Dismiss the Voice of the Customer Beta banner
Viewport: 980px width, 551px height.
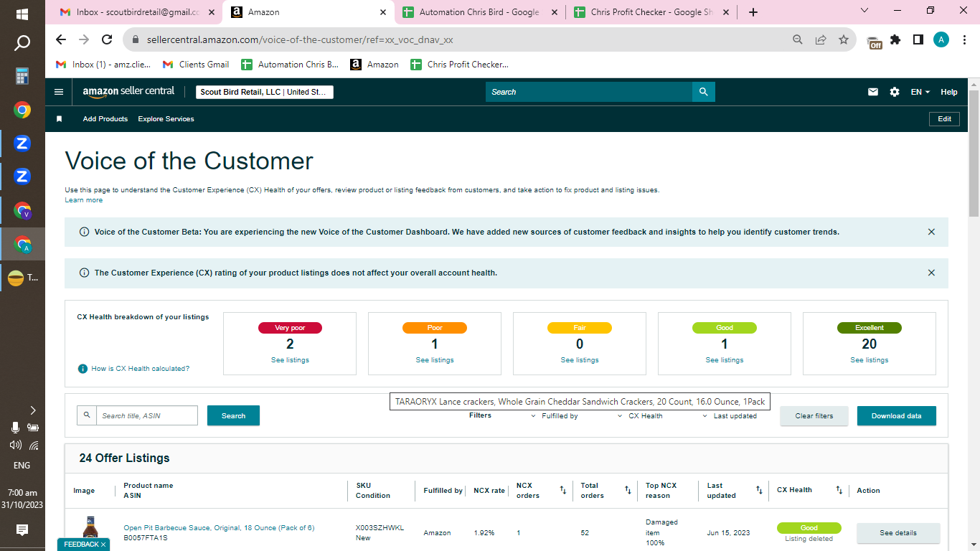point(931,232)
